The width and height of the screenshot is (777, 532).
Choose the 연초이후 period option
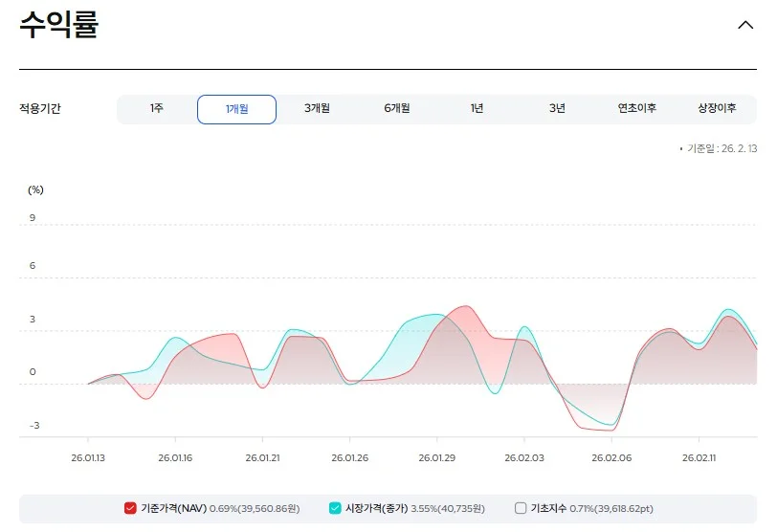coord(636,109)
